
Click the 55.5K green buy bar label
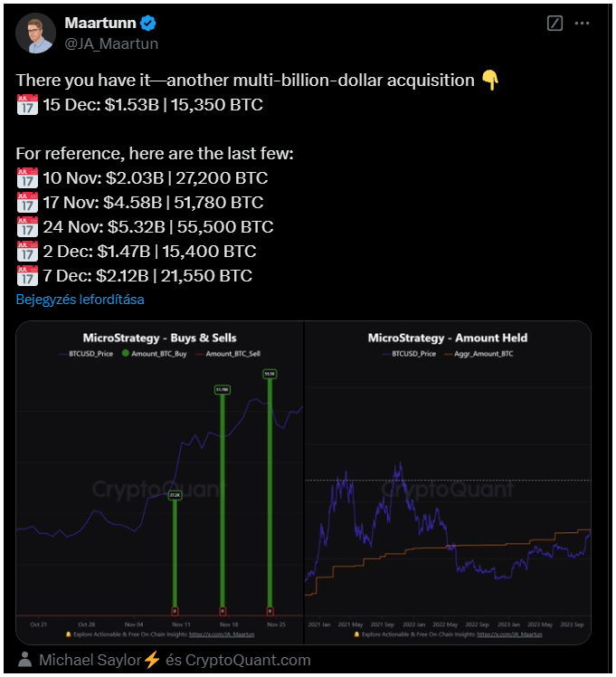270,374
